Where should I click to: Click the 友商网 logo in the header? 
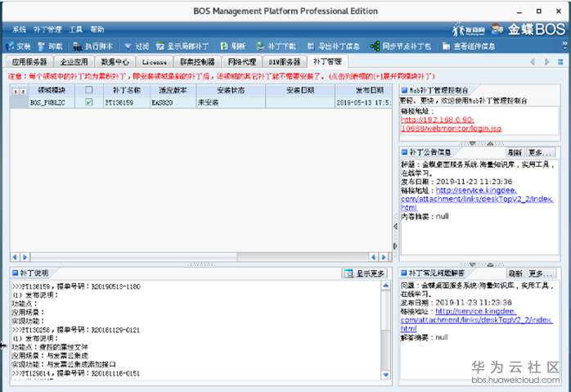tap(469, 30)
